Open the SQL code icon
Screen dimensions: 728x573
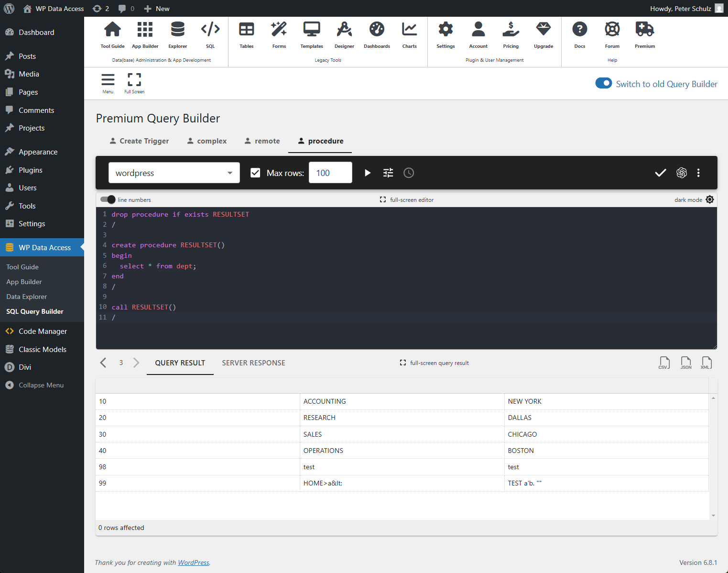coord(210,30)
